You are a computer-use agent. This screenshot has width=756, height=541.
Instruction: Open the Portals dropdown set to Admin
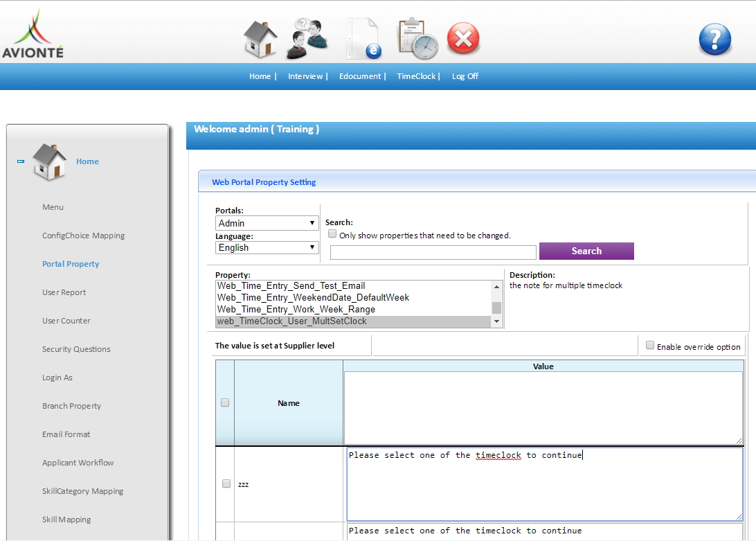point(267,223)
